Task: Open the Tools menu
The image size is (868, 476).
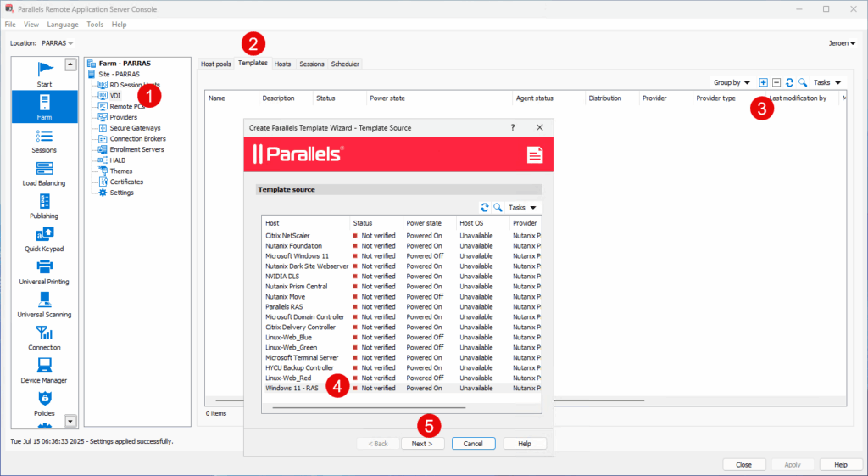Action: 95,25
